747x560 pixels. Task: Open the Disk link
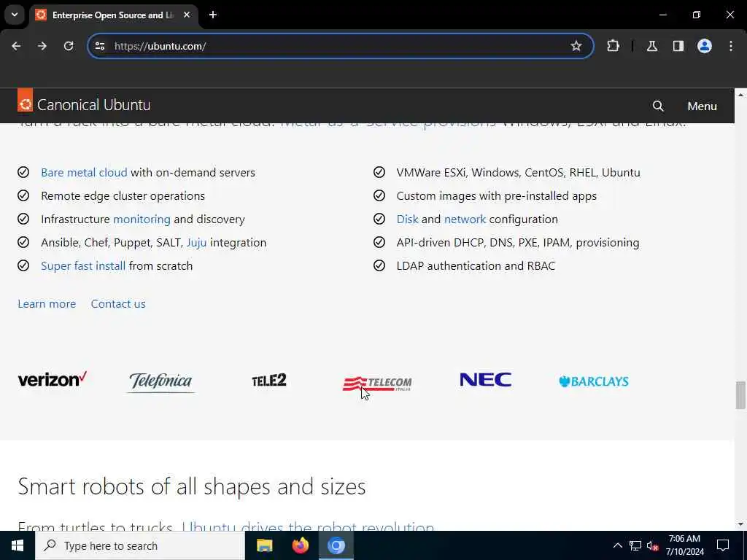tap(407, 219)
